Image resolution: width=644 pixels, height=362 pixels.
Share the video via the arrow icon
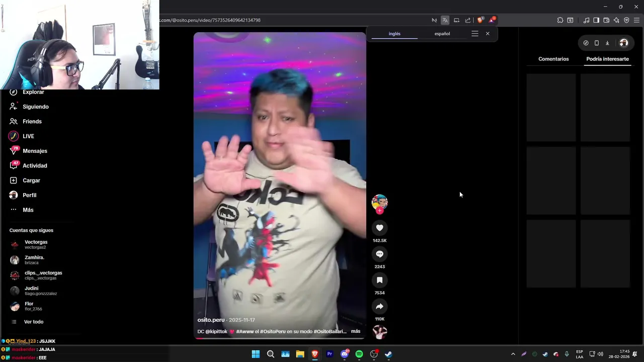click(379, 306)
